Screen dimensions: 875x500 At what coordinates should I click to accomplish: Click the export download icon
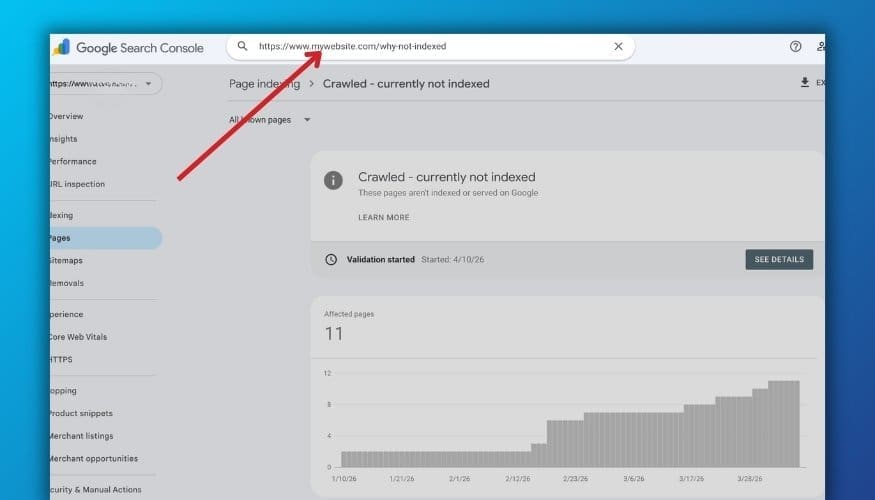coord(805,83)
